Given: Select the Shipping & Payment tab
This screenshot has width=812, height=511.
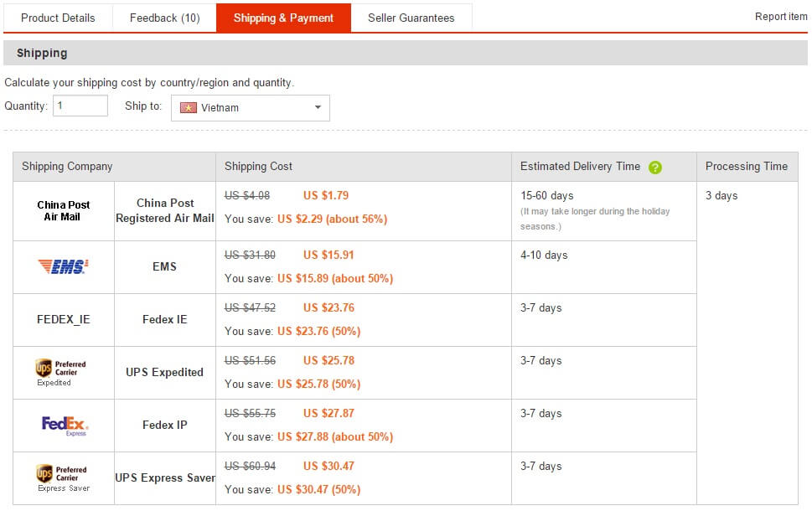Looking at the screenshot, I should tap(283, 18).
